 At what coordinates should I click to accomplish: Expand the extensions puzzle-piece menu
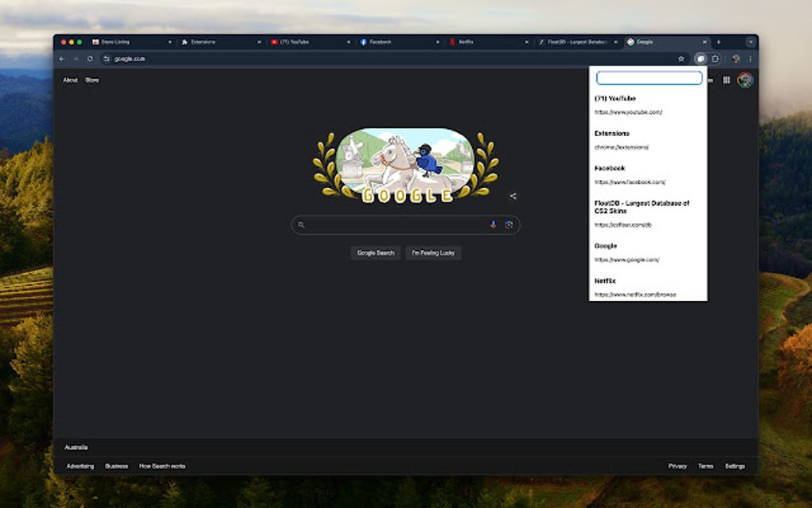(x=715, y=58)
